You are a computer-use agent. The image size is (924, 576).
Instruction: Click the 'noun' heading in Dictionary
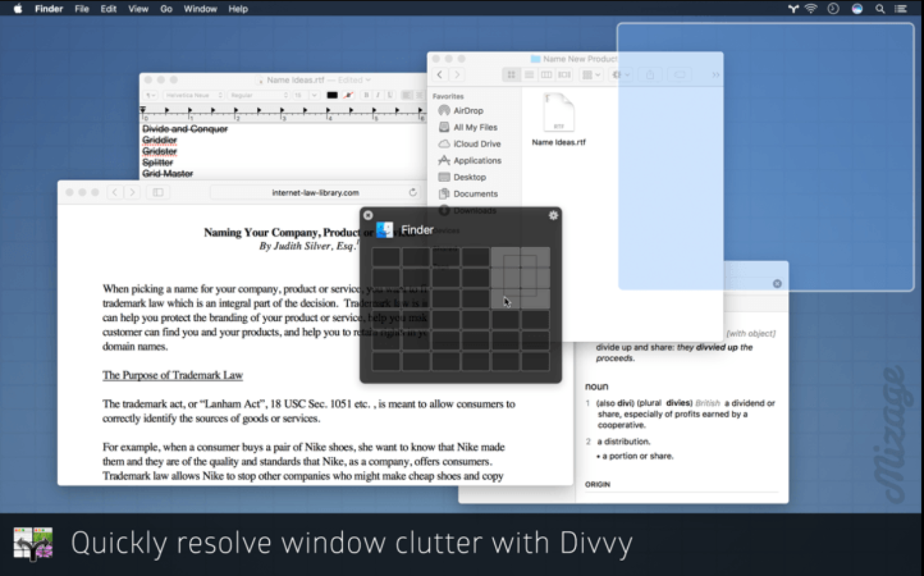[596, 386]
